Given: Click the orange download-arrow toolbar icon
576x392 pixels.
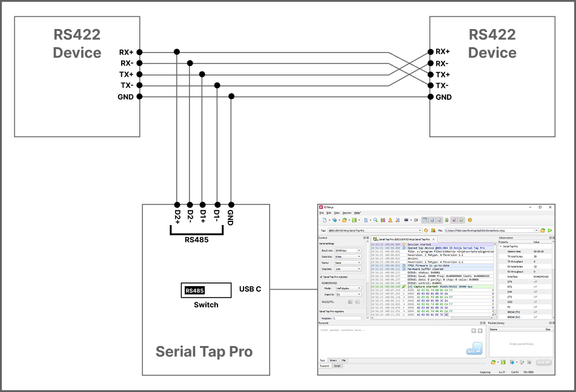Looking at the screenshot, I should point(391,220).
